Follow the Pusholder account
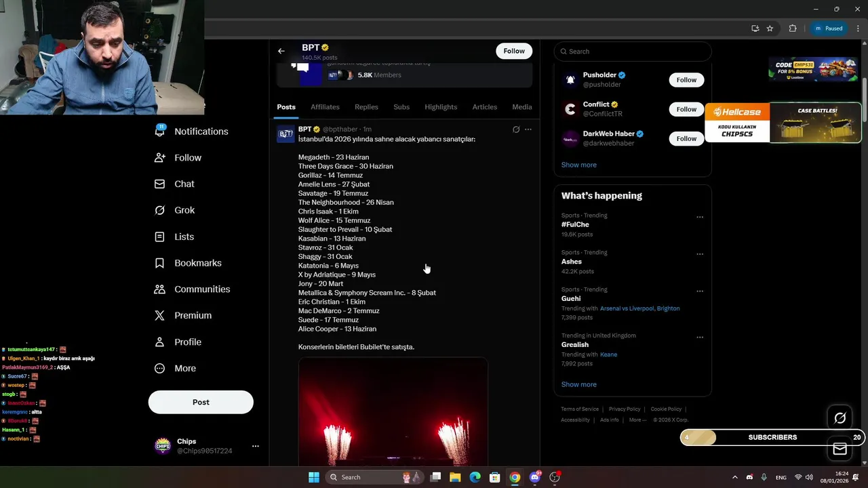The image size is (868, 488). [686, 80]
